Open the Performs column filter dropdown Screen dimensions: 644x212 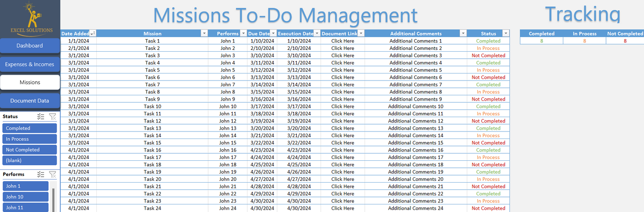click(x=243, y=33)
